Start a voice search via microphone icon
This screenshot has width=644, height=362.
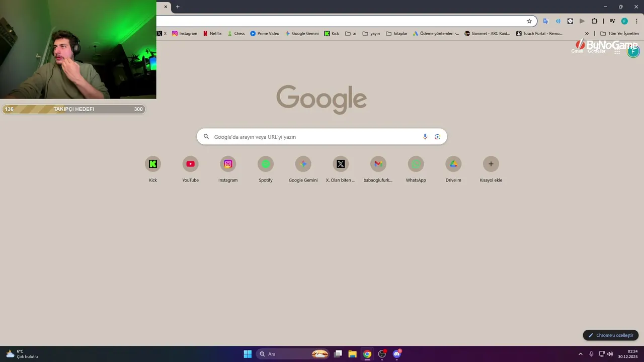click(x=425, y=137)
